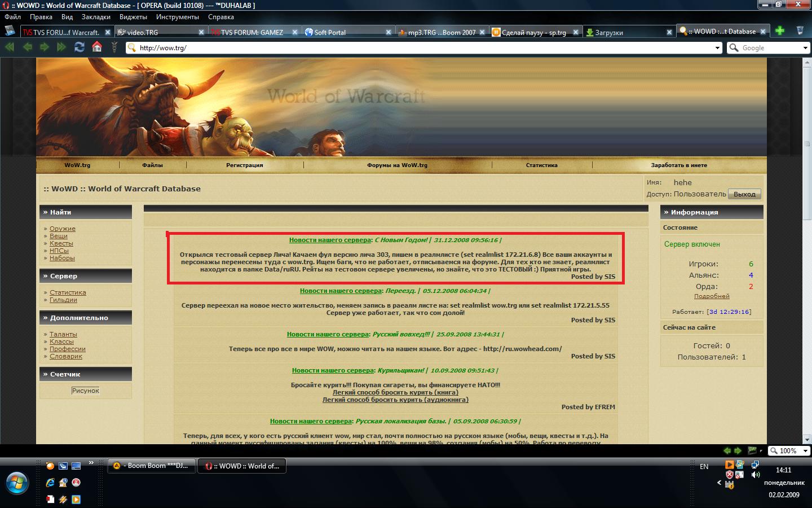
Task: Click the Opera wand password icon
Action: pyautogui.click(x=114, y=47)
